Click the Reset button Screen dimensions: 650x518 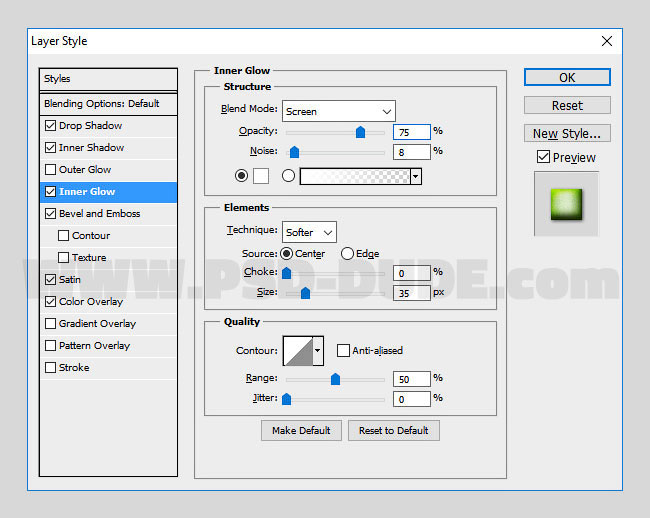pos(567,105)
